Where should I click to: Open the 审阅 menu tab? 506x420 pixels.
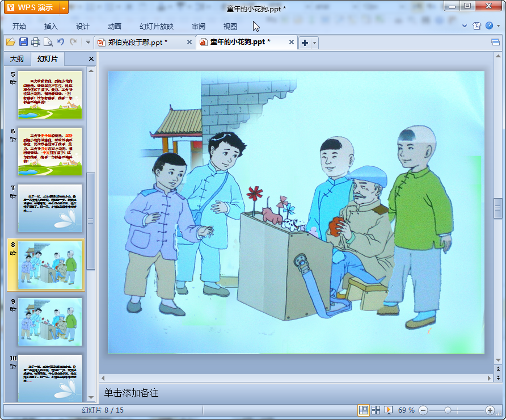(199, 27)
